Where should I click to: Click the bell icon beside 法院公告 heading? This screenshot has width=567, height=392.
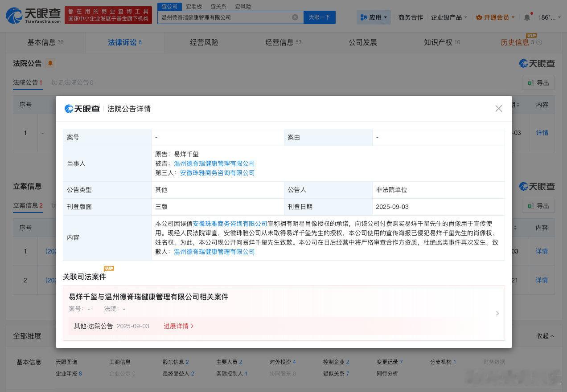click(x=50, y=63)
